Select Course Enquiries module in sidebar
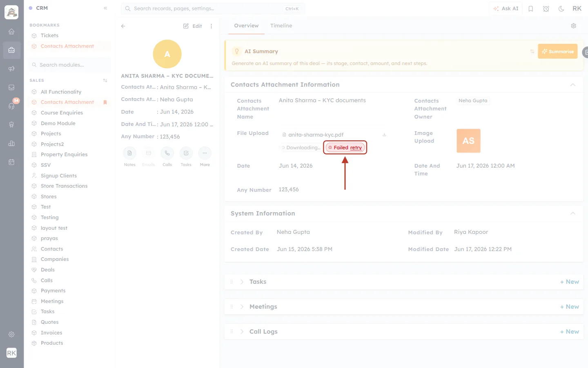Image resolution: width=588 pixels, height=368 pixels. pyautogui.click(x=62, y=113)
